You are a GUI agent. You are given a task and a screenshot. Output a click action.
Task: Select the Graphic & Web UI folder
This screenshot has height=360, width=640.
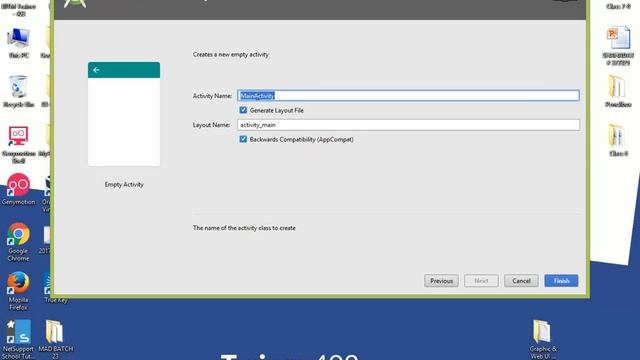pyautogui.click(x=543, y=339)
